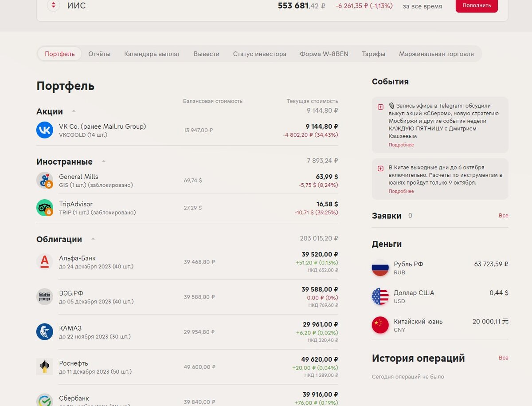This screenshot has height=406, width=532.
Task: Click the lightning icon beside China holidays event
Action: [380, 169]
